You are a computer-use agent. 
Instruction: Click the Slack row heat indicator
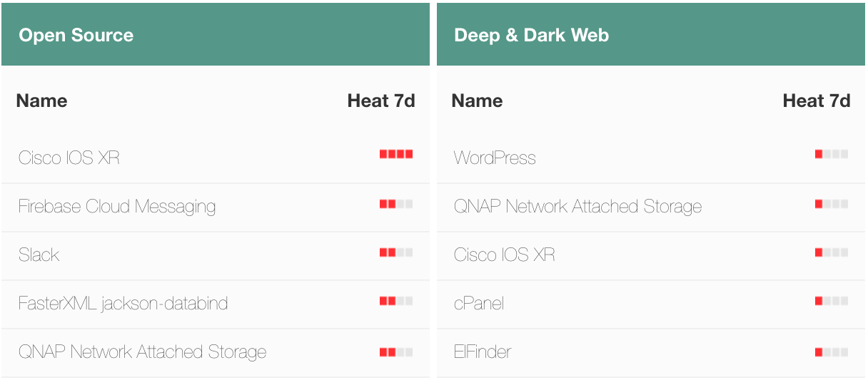(x=396, y=252)
